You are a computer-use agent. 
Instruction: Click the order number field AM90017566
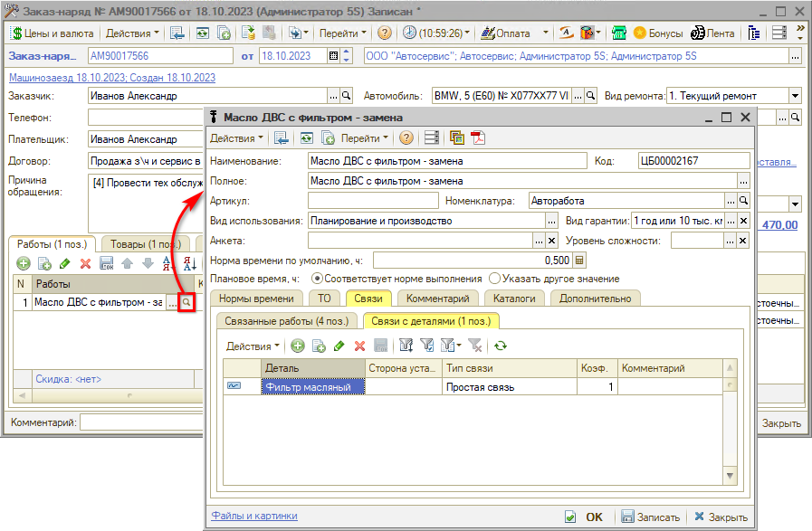click(160, 56)
